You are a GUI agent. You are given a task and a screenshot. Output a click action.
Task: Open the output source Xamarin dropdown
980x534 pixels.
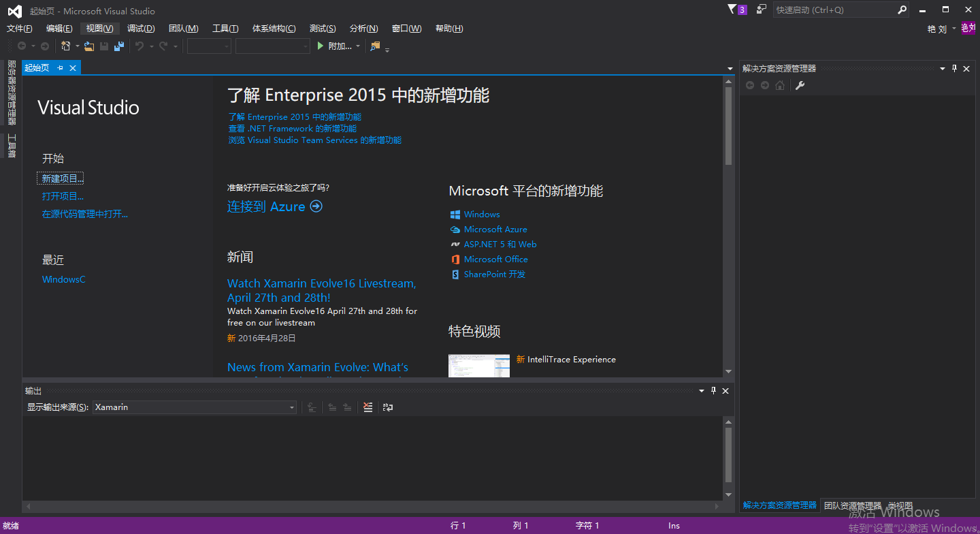coord(292,407)
